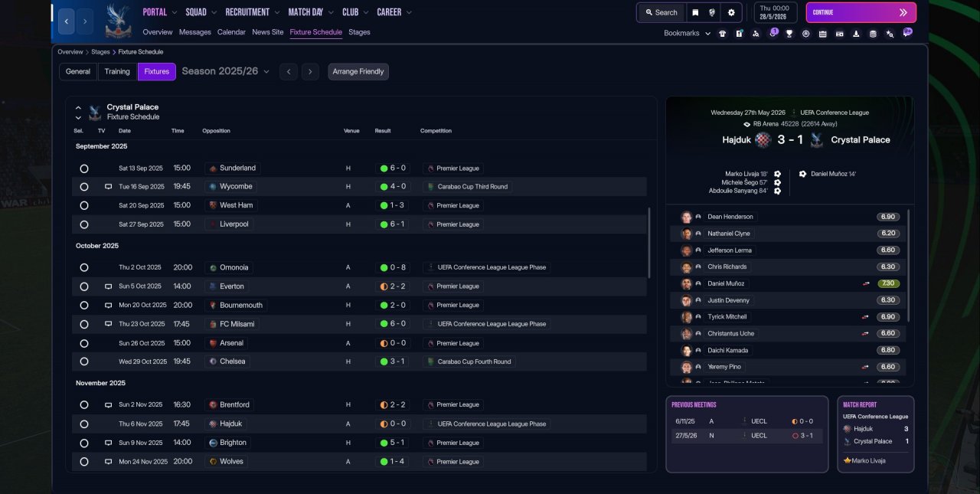Select the Sunderland fixture radio button
Viewport: 980px width, 494px height.
84,168
